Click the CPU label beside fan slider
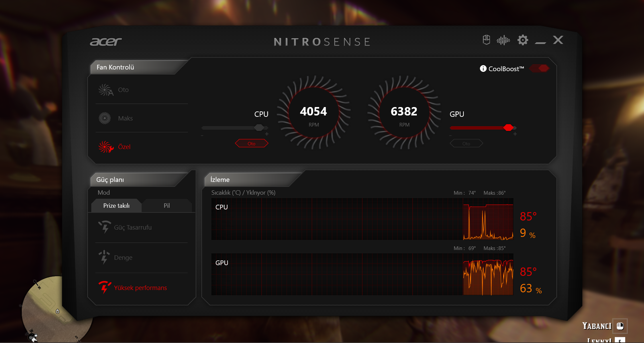Viewport: 644px width, 343px height. point(261,114)
